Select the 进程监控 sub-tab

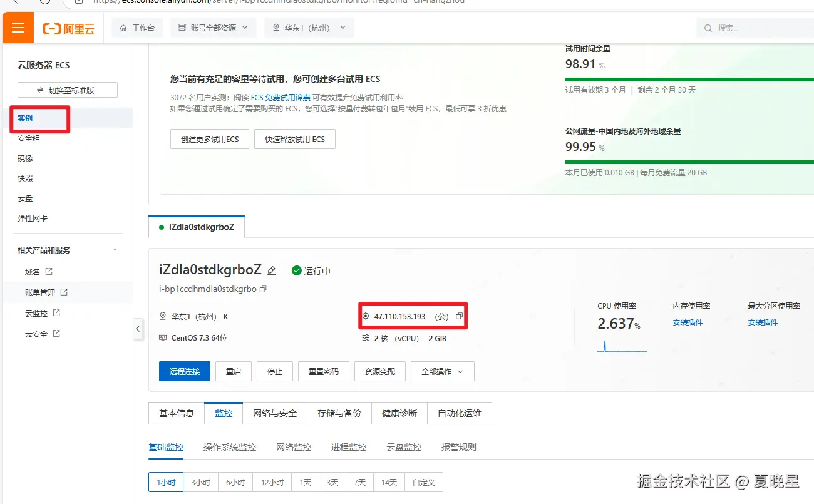click(x=349, y=447)
